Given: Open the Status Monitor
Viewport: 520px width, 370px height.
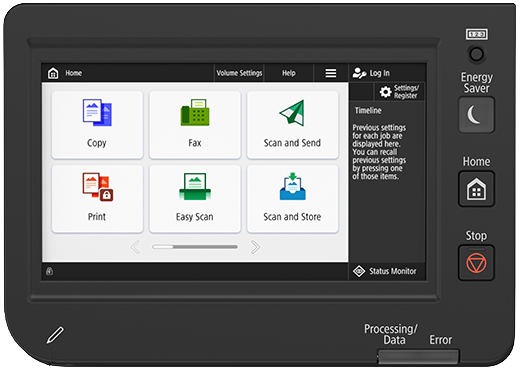Looking at the screenshot, I should [x=387, y=271].
